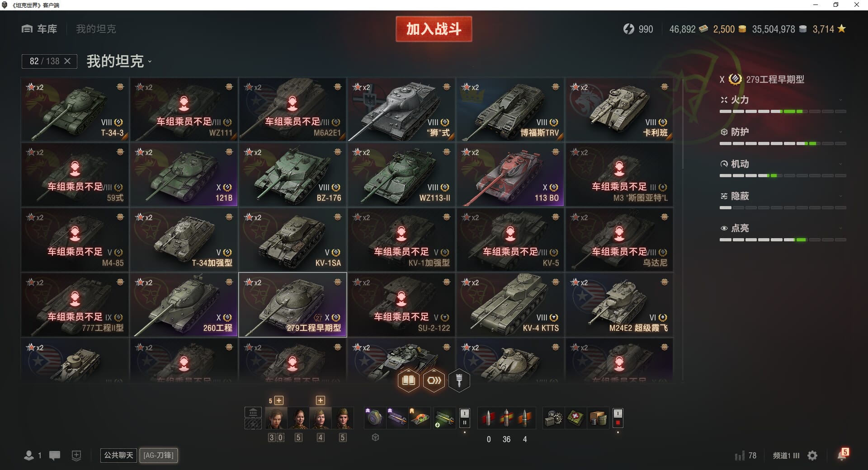
Task: Toggle the equipment loadout I/II switch
Action: (464, 418)
